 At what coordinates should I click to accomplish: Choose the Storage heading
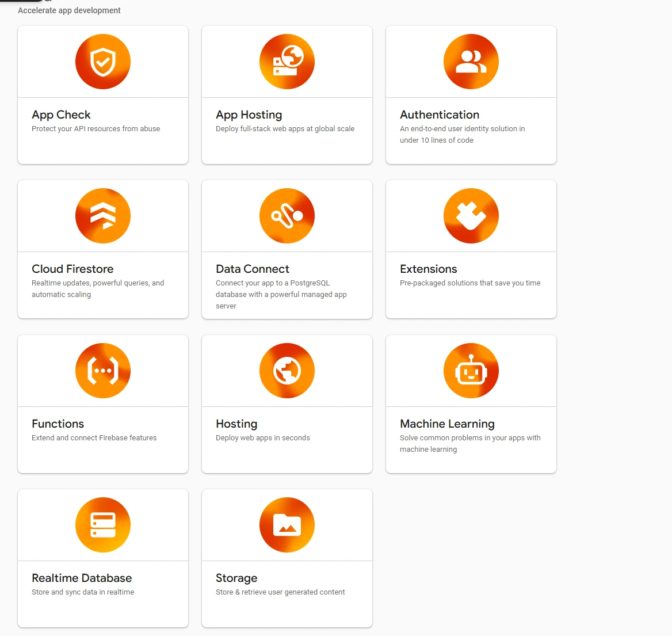click(x=236, y=578)
